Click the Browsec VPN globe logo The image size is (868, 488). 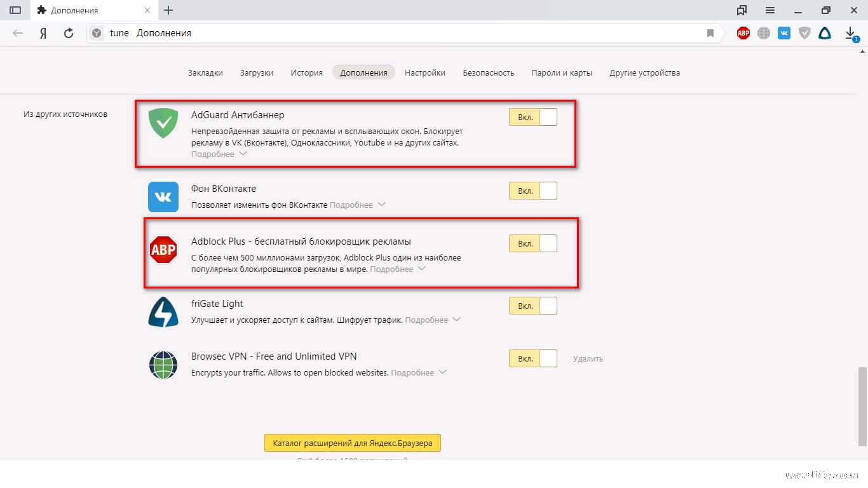click(163, 365)
